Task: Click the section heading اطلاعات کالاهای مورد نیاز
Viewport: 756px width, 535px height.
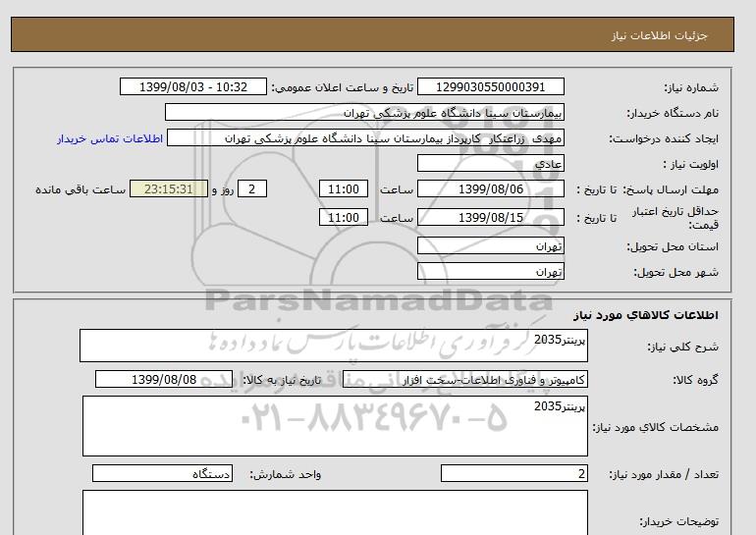Action: coord(646,315)
